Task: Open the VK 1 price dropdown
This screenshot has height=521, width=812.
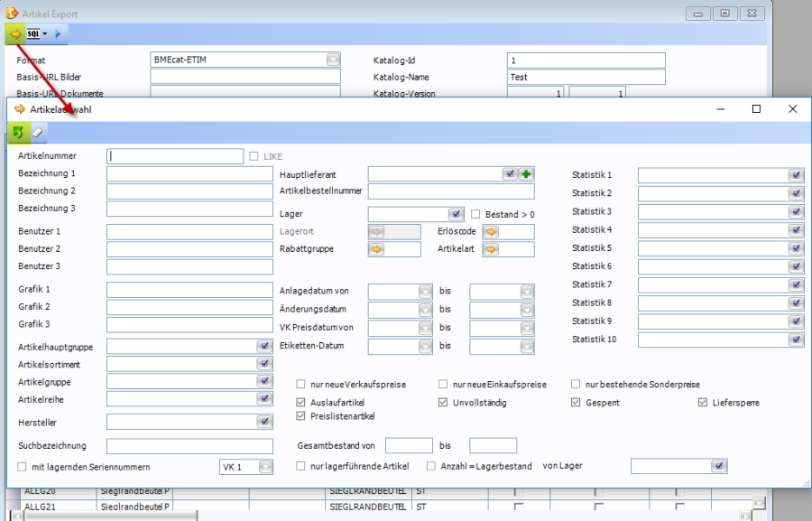Action: pos(265,467)
